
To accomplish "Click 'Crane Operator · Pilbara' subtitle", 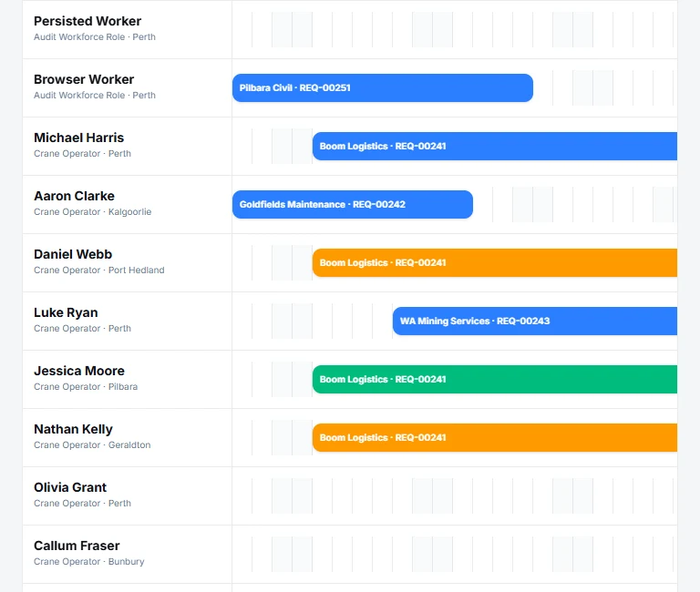I will pyautogui.click(x=86, y=387).
